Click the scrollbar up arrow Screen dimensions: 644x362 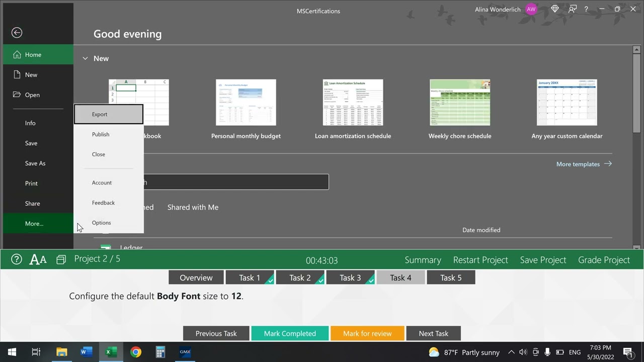tap(636, 49)
